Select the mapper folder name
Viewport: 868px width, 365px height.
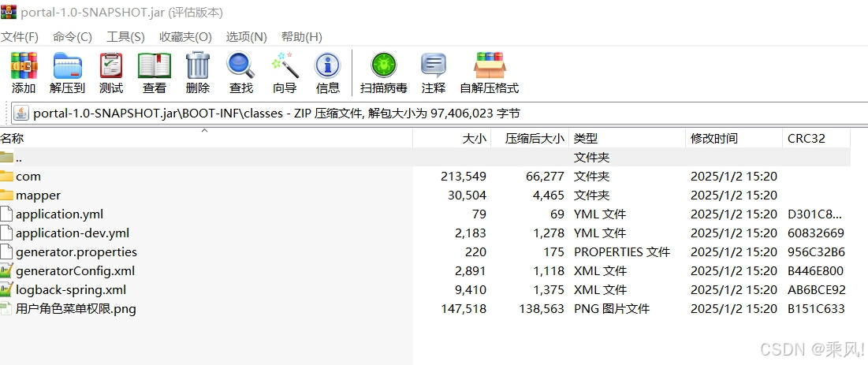pos(38,196)
